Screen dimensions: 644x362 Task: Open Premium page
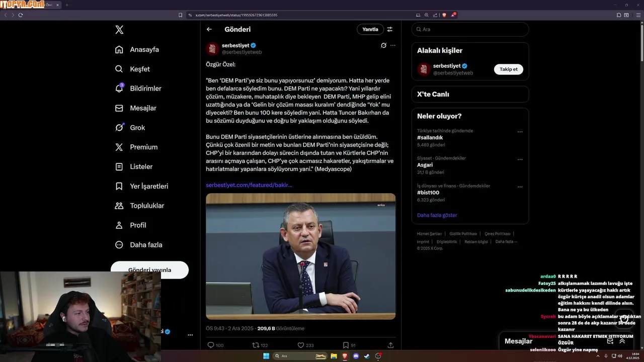[136, 147]
